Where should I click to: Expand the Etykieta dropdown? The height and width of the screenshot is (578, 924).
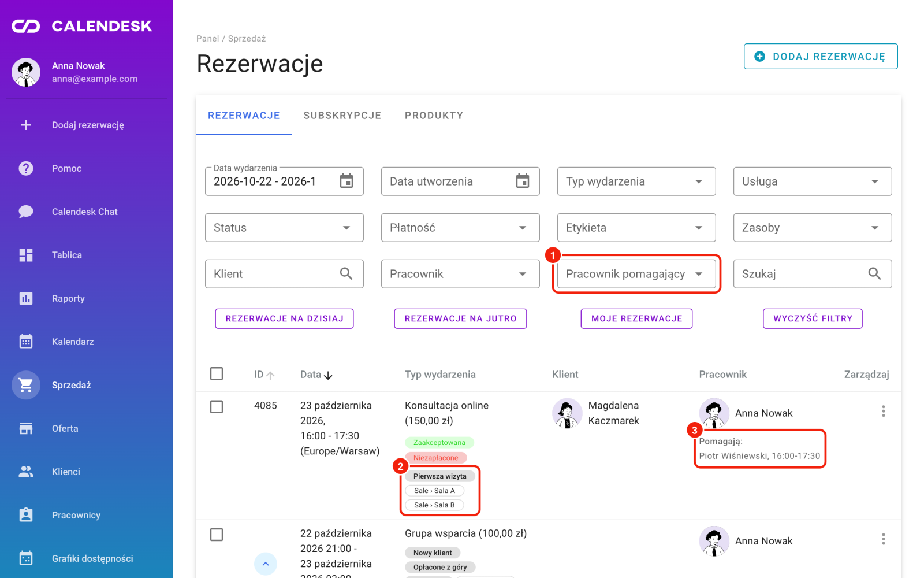[x=636, y=228]
